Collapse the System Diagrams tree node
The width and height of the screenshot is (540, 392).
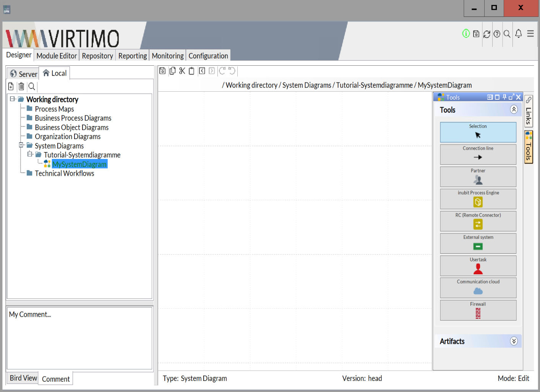pyautogui.click(x=21, y=146)
